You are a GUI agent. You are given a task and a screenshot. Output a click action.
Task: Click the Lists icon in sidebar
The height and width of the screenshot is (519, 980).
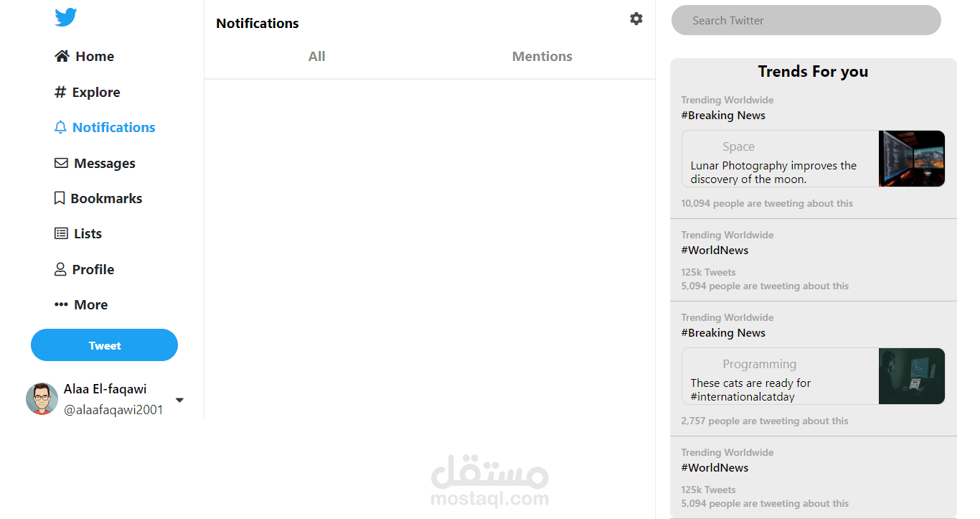click(62, 233)
